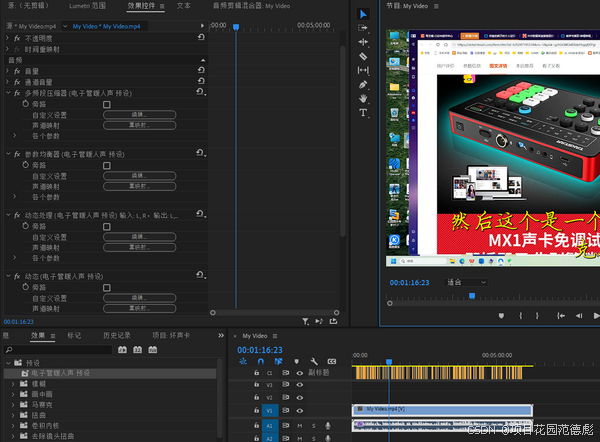The image size is (600, 442).
Task: Collapse the 参数均衡器 effect
Action: 8,154
